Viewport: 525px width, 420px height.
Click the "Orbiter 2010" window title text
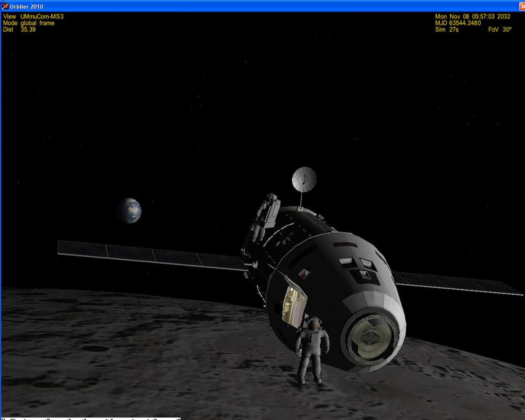pos(27,7)
